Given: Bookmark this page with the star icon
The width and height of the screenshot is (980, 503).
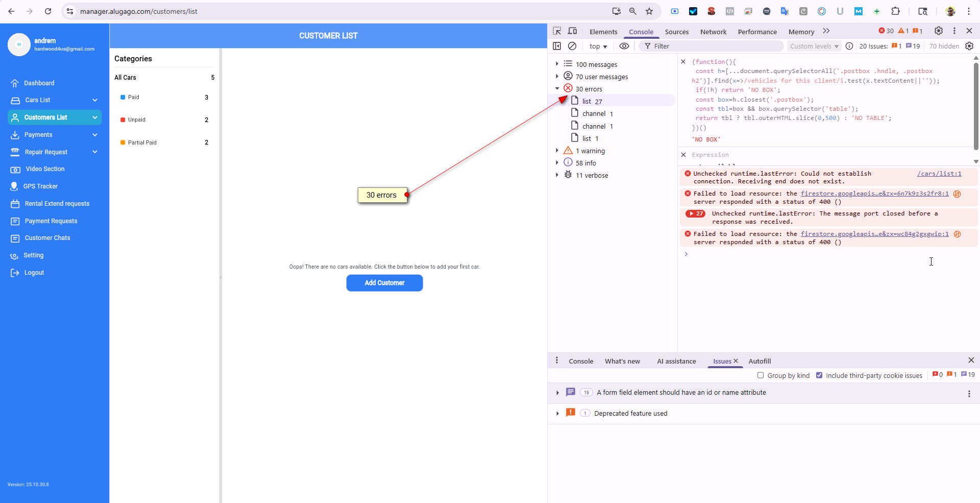Looking at the screenshot, I should [x=649, y=11].
